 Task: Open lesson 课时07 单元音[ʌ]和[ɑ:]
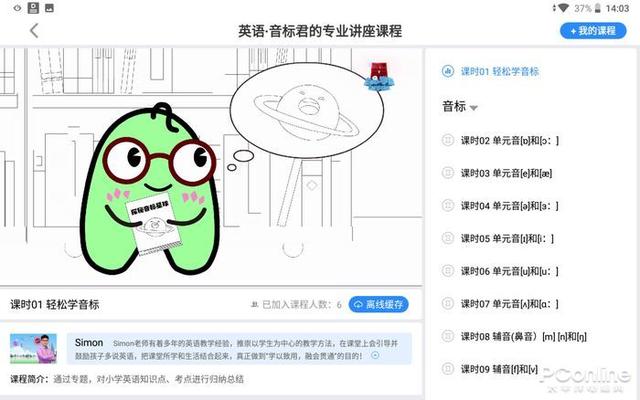(x=509, y=304)
